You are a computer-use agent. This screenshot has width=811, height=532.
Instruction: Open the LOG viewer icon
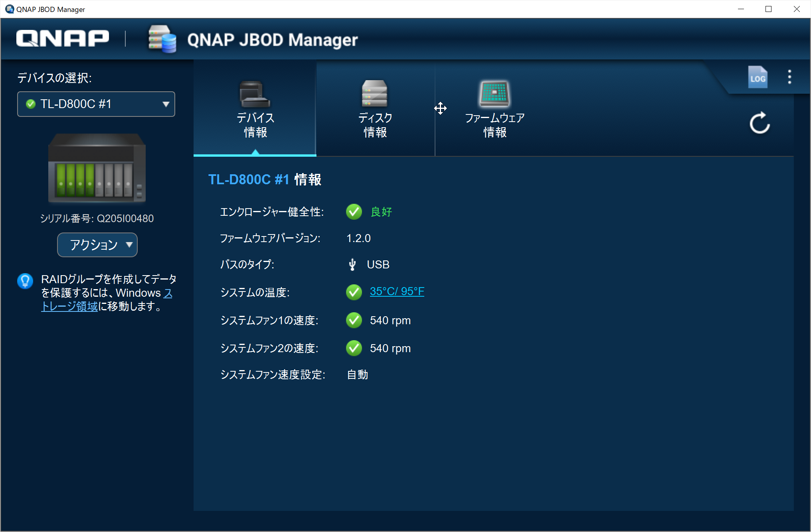click(x=758, y=77)
